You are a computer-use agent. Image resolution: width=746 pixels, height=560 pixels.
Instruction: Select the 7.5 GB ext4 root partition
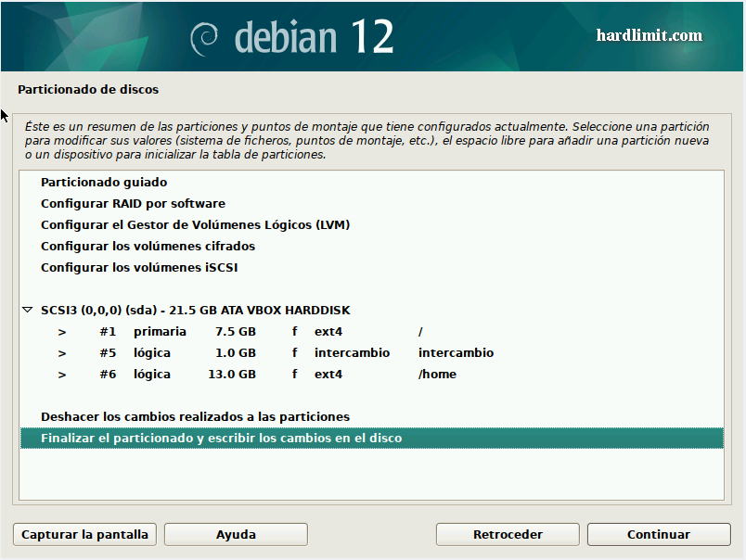click(x=232, y=332)
